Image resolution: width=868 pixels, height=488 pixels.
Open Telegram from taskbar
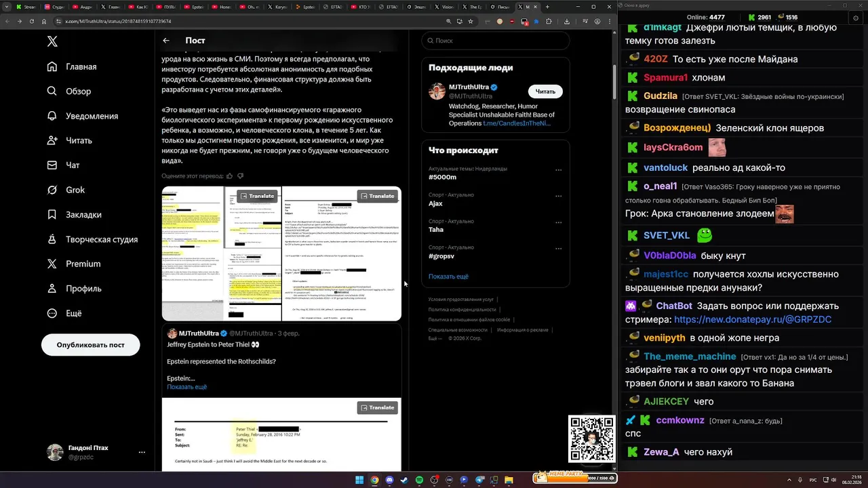coord(479,480)
